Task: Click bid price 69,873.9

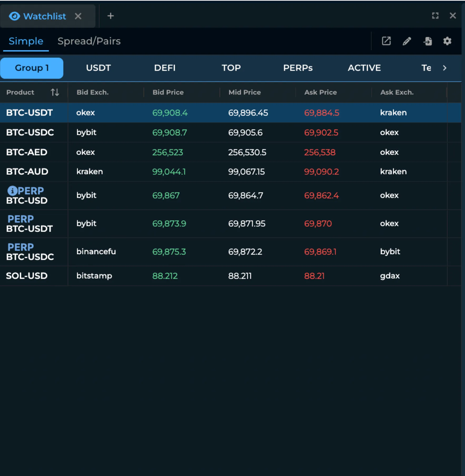Action: coord(169,224)
